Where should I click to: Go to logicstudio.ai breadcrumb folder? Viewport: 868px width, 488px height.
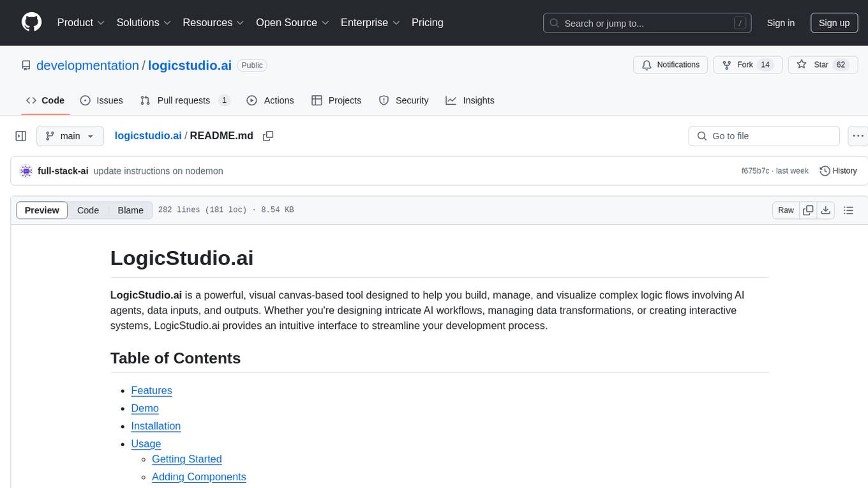[x=148, y=135]
